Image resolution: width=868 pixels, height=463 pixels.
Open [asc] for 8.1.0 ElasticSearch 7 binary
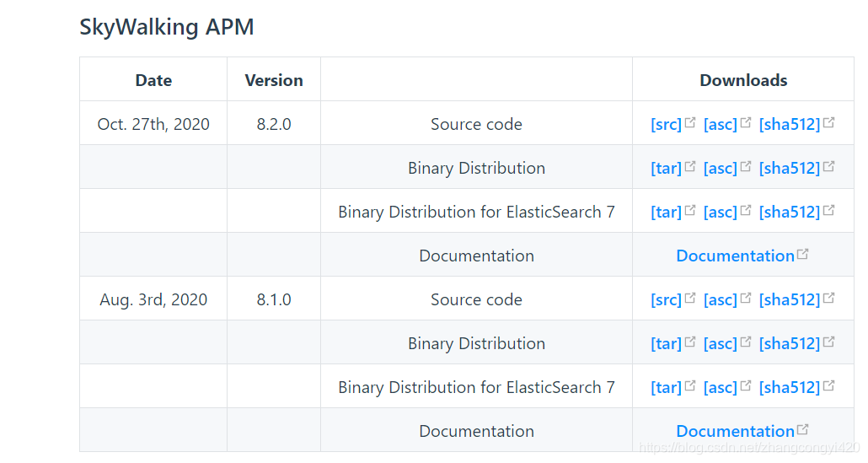[721, 387]
